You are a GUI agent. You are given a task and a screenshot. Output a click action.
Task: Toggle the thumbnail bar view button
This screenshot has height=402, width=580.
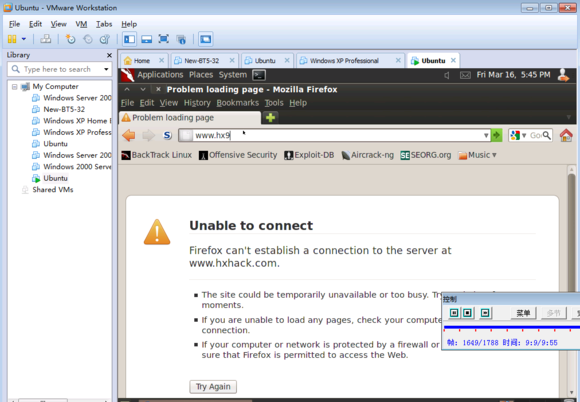pos(146,39)
